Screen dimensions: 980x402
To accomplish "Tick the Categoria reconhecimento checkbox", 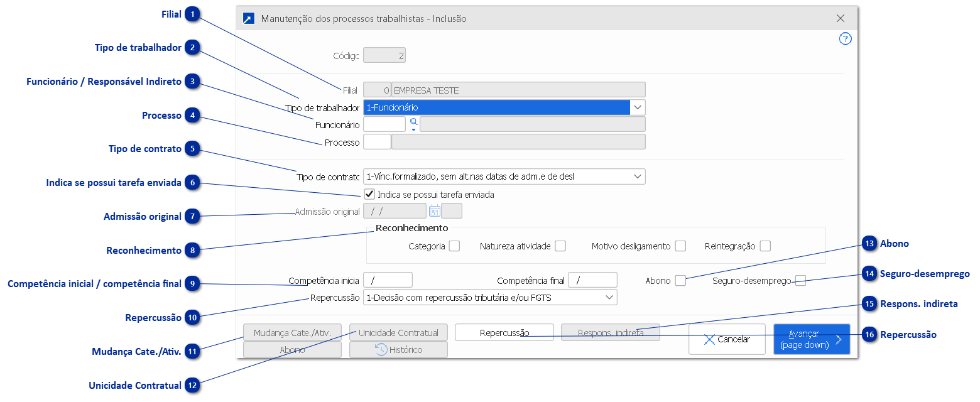I will point(454,246).
